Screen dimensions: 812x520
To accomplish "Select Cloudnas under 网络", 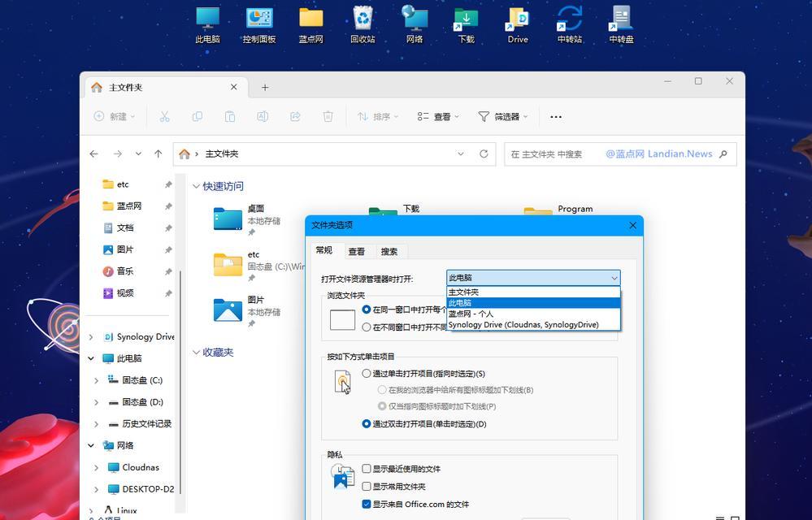I will (133, 467).
